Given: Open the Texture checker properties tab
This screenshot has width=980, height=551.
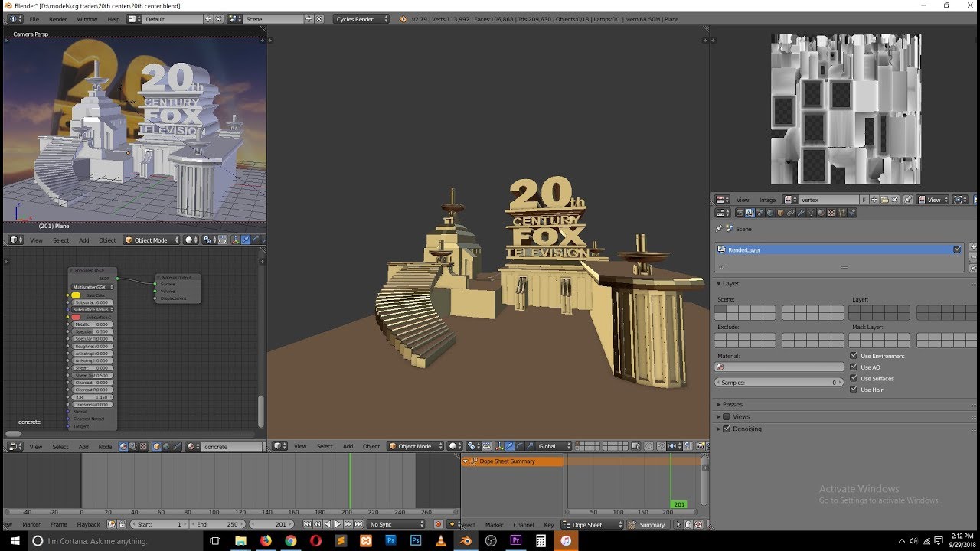Looking at the screenshot, I should coord(831,212).
